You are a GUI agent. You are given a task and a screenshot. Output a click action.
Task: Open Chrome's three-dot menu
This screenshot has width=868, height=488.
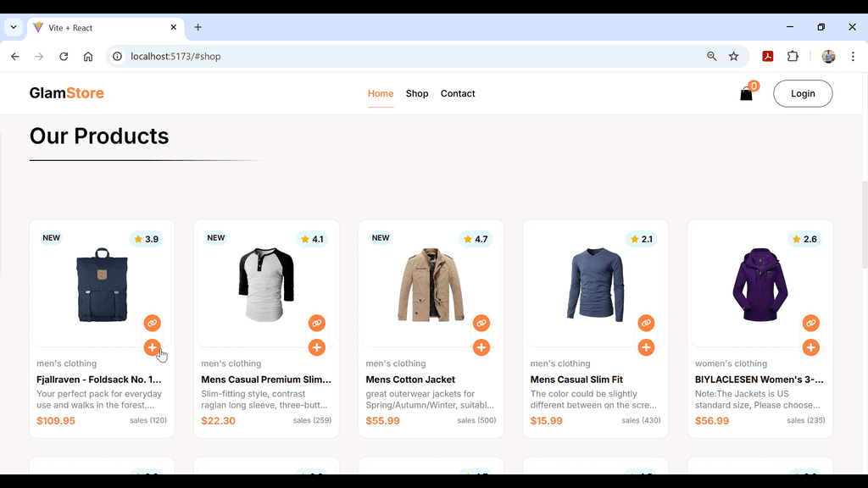853,57
